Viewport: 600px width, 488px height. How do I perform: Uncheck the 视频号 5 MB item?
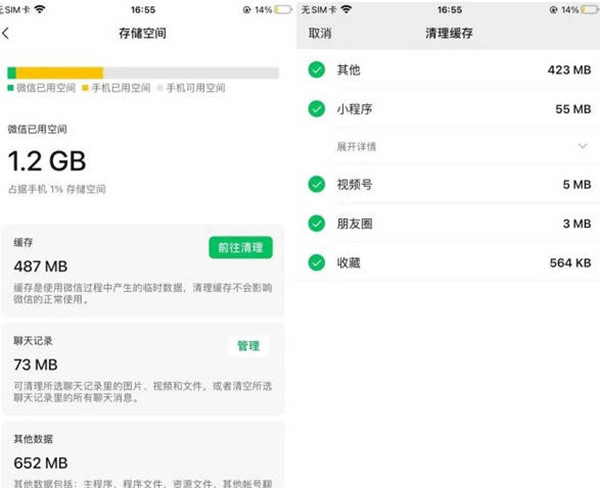(x=316, y=184)
